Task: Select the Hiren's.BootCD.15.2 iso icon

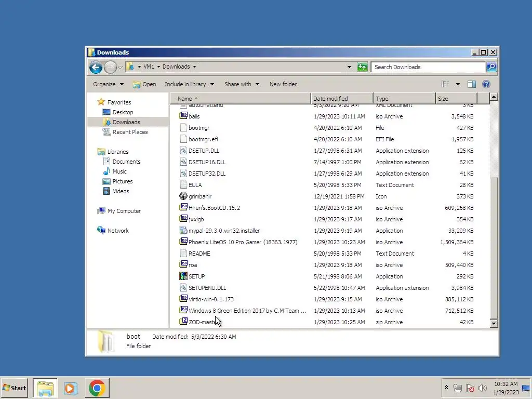Action: [x=183, y=207]
